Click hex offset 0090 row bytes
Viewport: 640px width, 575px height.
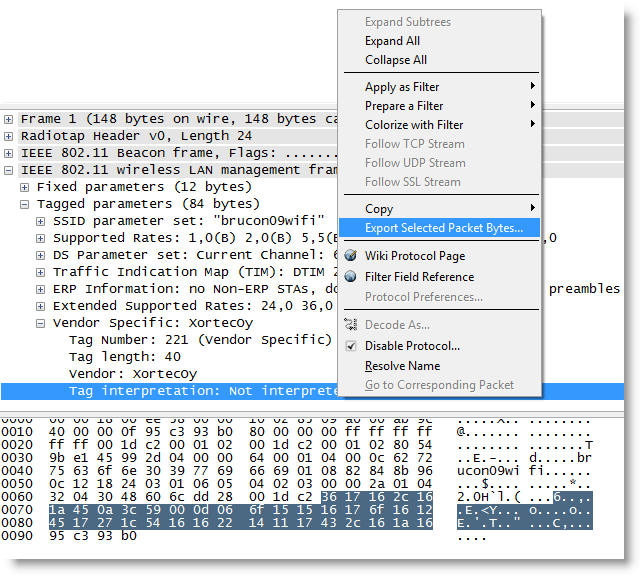[93, 535]
